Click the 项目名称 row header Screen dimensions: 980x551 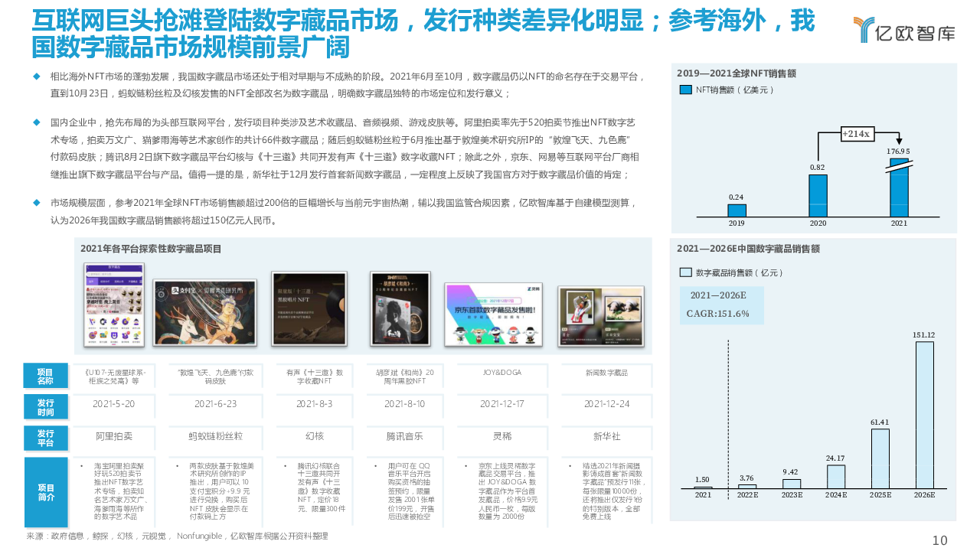(x=46, y=376)
